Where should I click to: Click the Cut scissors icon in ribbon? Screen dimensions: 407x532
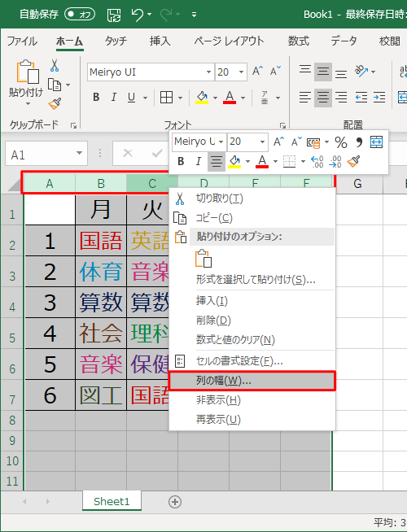pyautogui.click(x=55, y=65)
